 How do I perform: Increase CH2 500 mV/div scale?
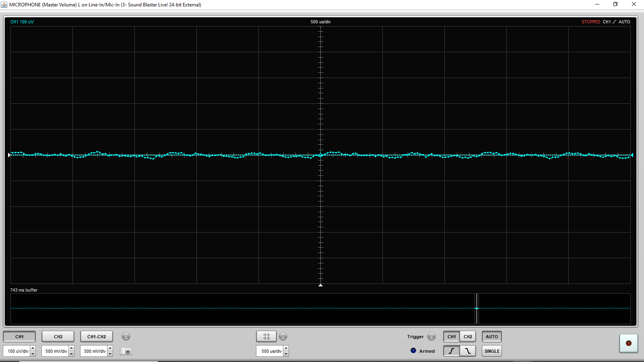tap(72, 348)
